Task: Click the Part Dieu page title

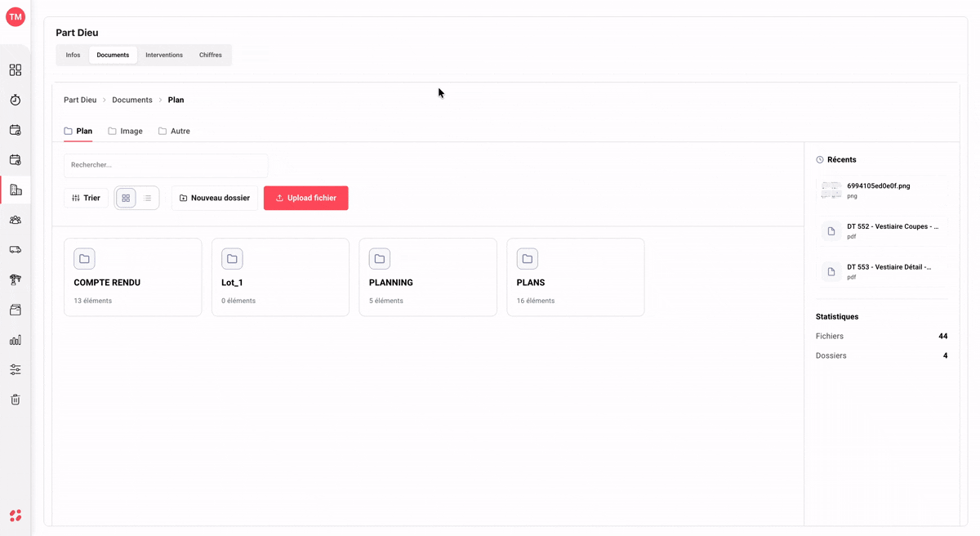Action: point(77,33)
